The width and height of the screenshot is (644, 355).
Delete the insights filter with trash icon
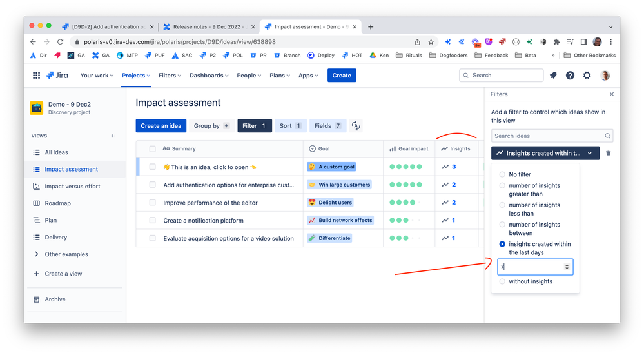click(x=609, y=153)
